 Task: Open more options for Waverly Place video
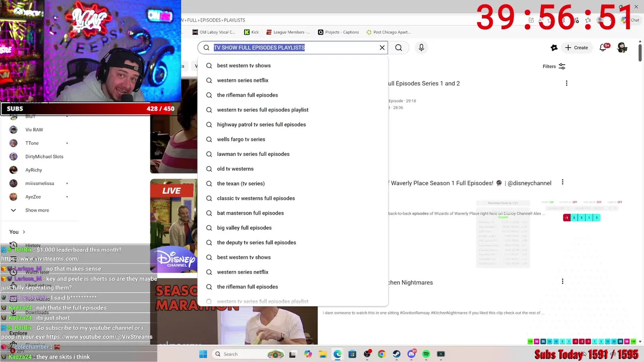(x=562, y=183)
